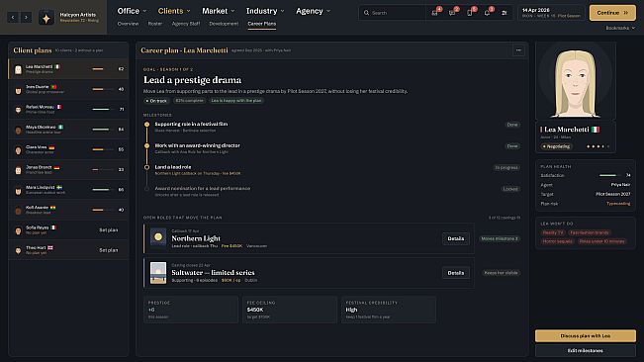
Task: Open the inbox icon with badge
Action: [x=435, y=13]
